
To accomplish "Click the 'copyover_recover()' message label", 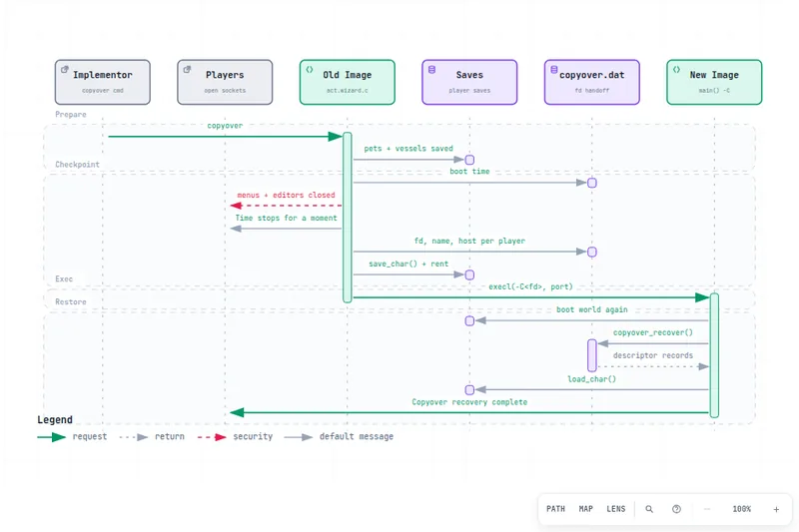I will pyautogui.click(x=653, y=332).
